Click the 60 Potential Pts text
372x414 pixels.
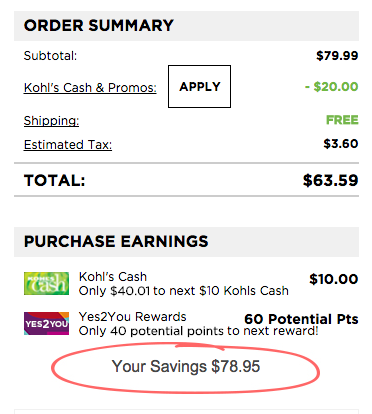point(301,319)
